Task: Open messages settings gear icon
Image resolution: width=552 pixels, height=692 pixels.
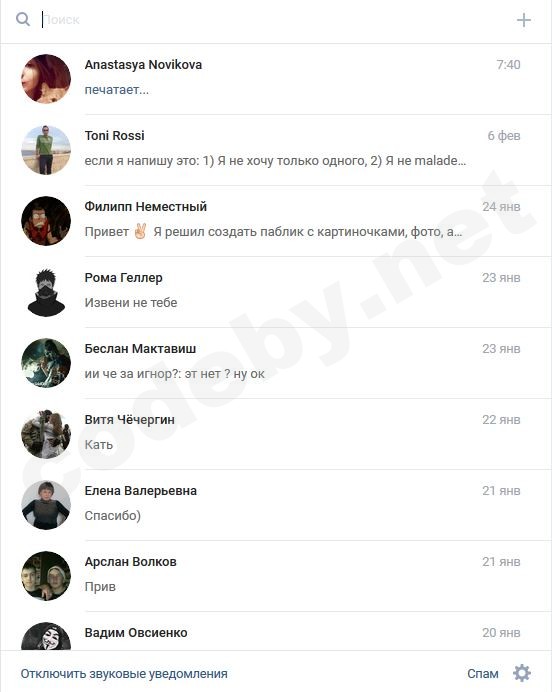Action: (522, 673)
